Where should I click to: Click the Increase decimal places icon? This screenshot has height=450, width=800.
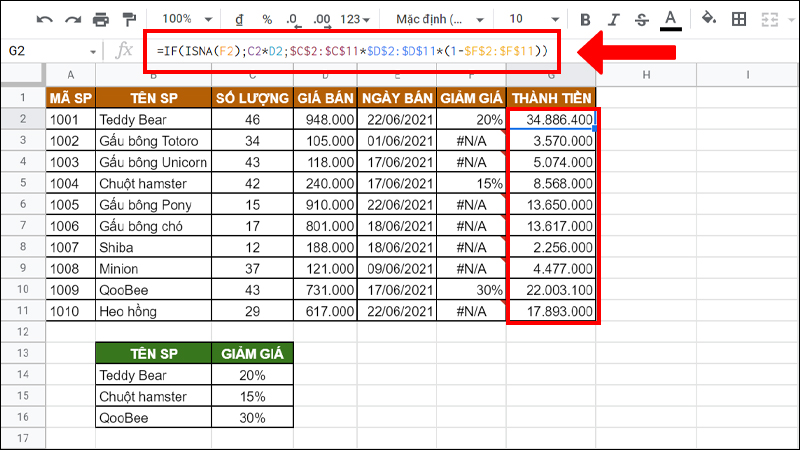321,19
